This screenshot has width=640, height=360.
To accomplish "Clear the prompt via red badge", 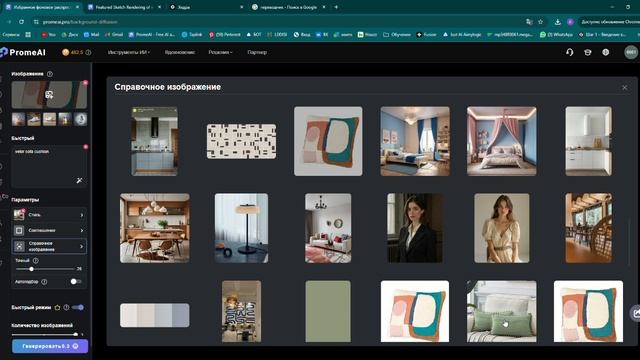I will point(86,147).
